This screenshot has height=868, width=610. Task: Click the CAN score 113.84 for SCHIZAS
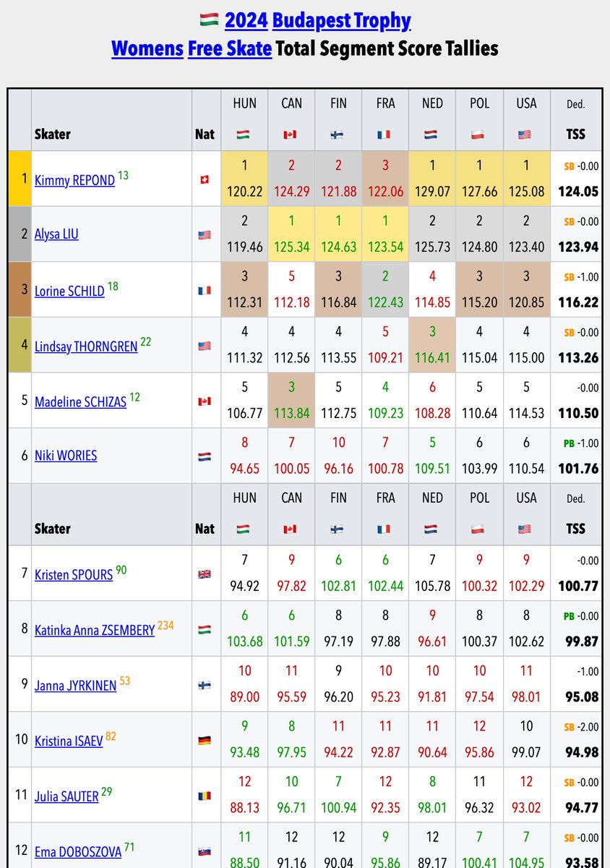tap(291, 413)
